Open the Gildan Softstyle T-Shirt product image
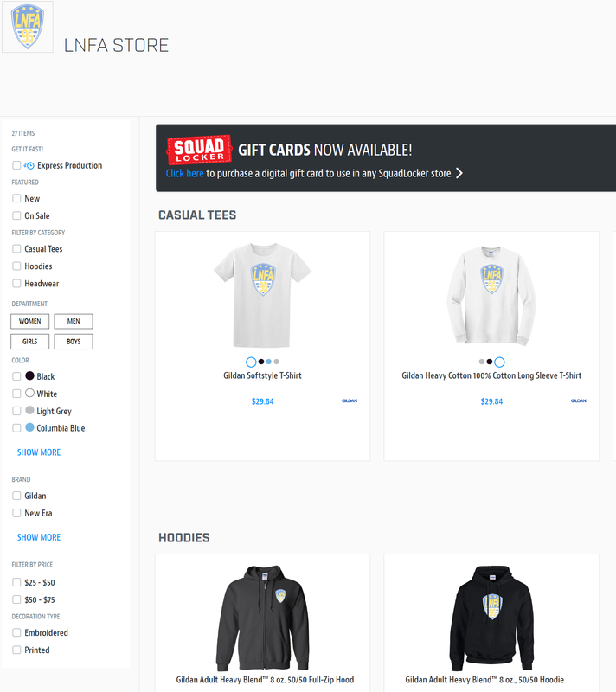This screenshot has width=616, height=692. pos(262,295)
